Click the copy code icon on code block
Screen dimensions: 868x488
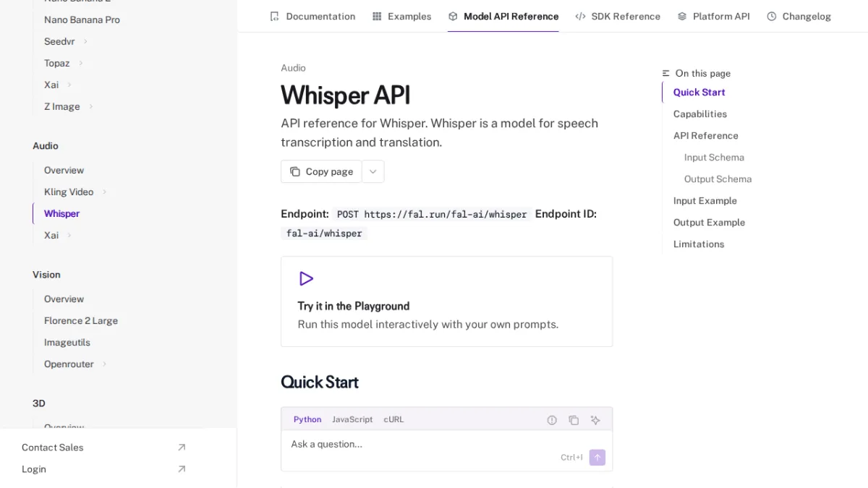coord(574,420)
